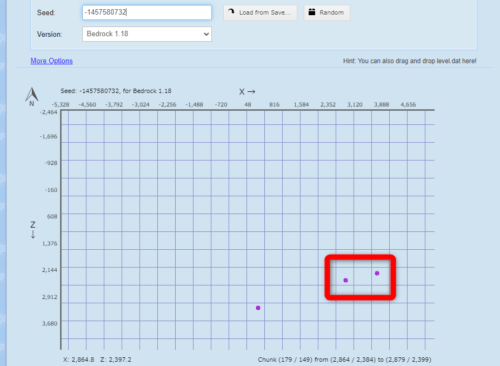
Task: Click the 'X →' axis direction label
Action: pos(247,91)
